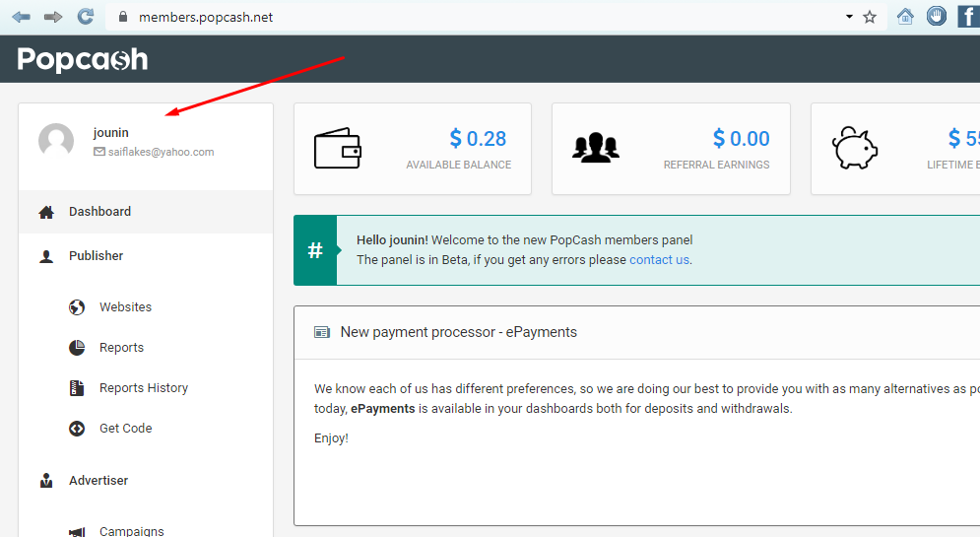The image size is (980, 537).
Task: Click the jounin username
Action: click(x=110, y=133)
